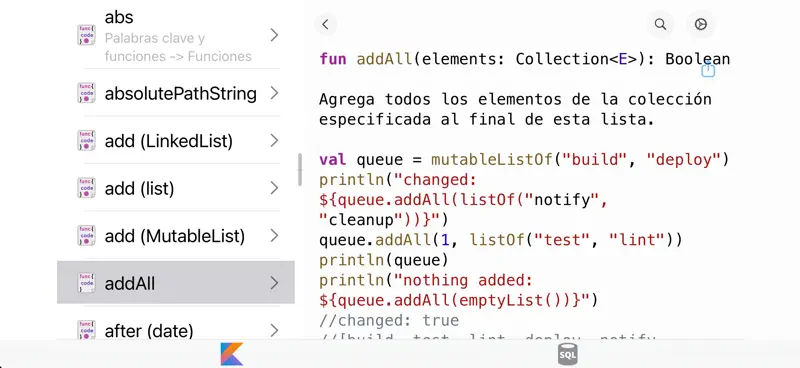The width and height of the screenshot is (800, 368).
Task: Select the abs list entry
Action: click(x=176, y=35)
